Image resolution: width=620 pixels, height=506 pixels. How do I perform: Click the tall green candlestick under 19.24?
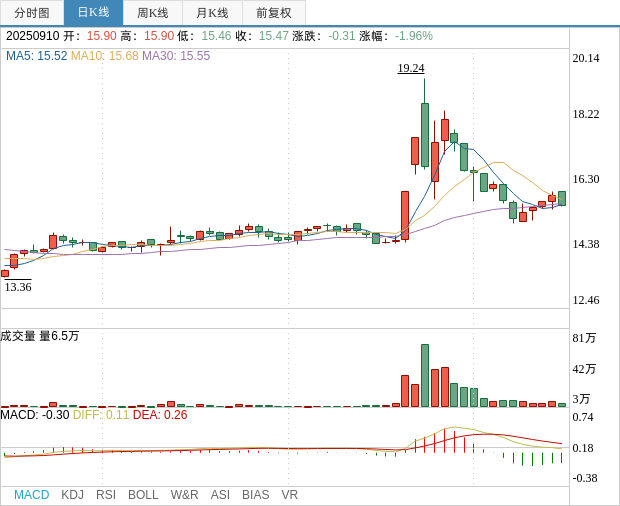tap(425, 135)
